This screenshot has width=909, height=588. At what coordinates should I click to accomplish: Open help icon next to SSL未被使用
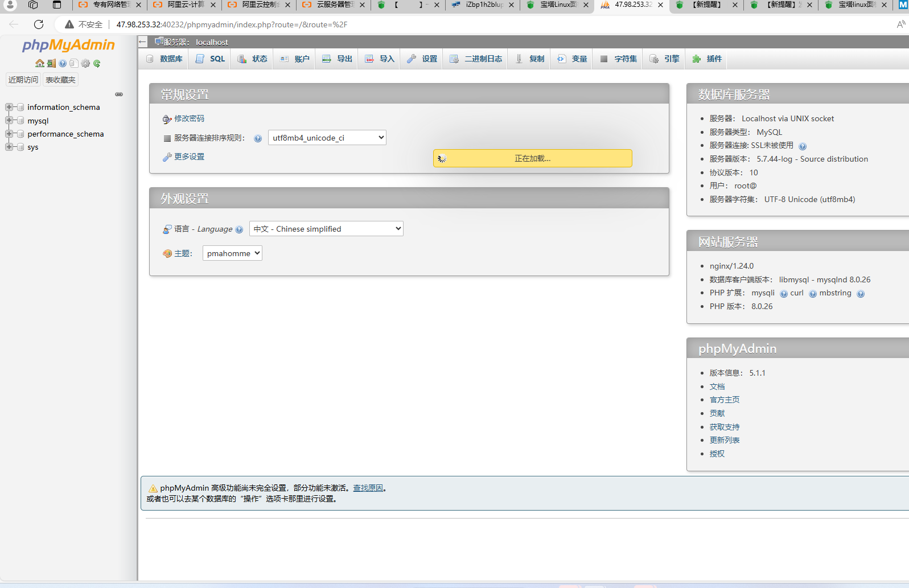(x=803, y=146)
